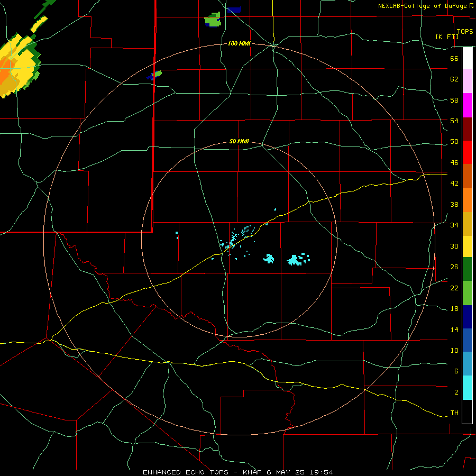Click the large yellow-orange storm echo

coord(18,66)
